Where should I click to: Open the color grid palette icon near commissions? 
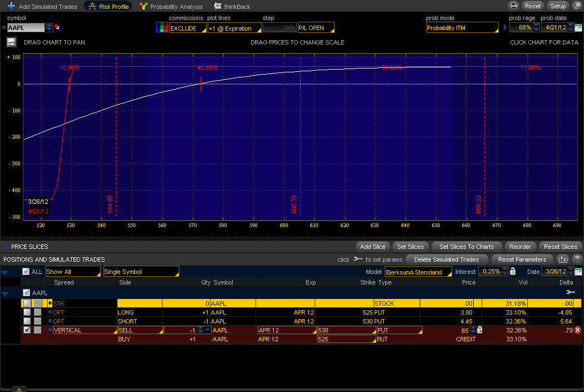click(x=162, y=28)
